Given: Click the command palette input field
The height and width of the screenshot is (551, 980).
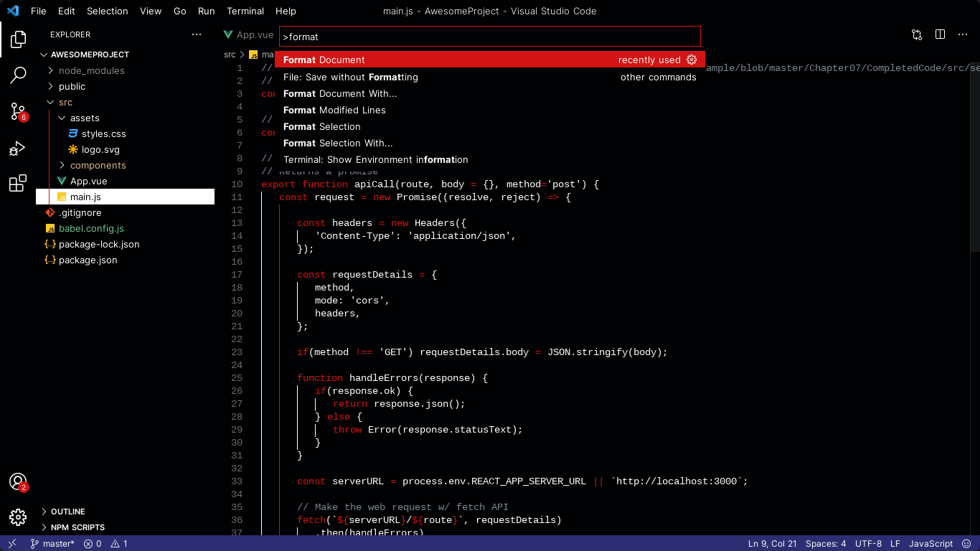Looking at the screenshot, I should [x=490, y=37].
